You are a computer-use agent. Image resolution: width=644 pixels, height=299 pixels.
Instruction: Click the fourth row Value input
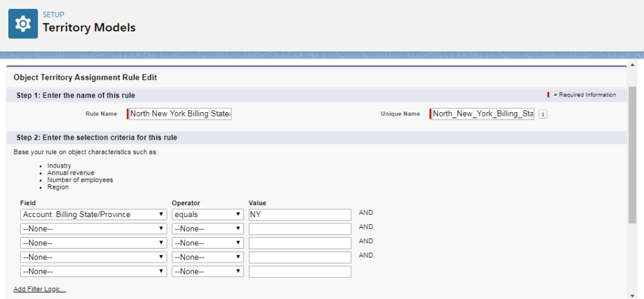tap(299, 257)
